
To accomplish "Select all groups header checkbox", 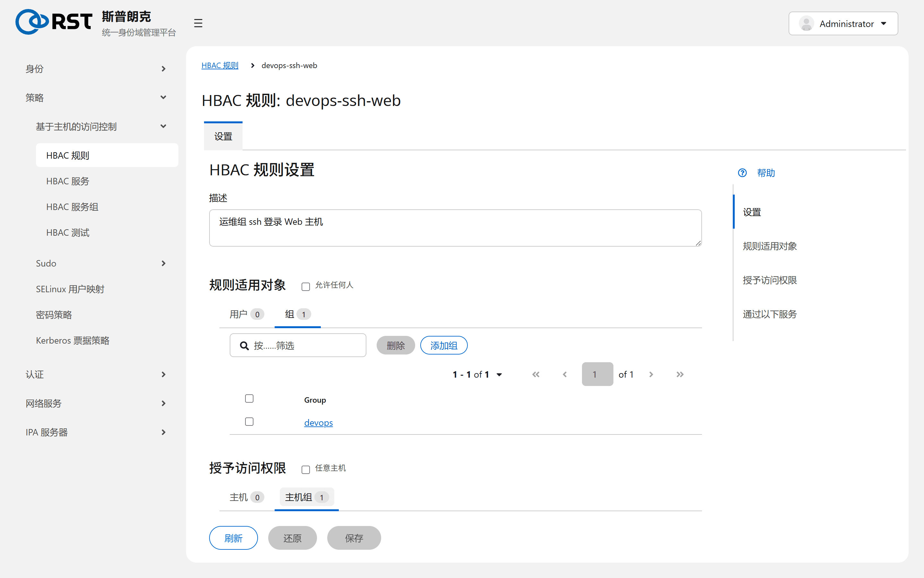I will click(x=249, y=398).
